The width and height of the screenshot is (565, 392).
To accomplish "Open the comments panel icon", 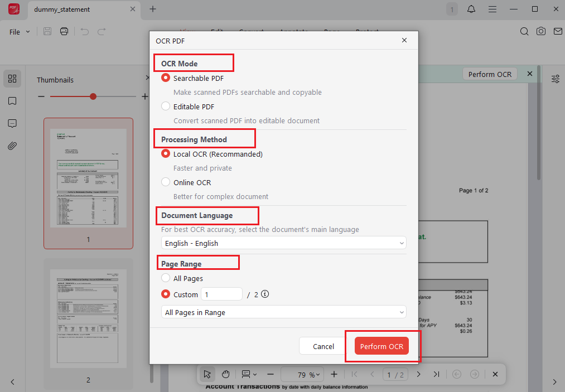I will coord(12,124).
